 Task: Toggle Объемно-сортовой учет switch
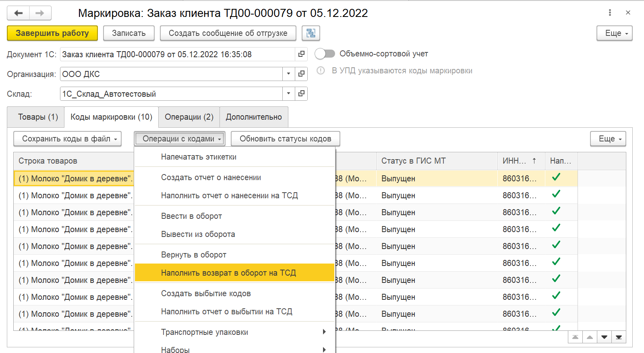point(325,54)
